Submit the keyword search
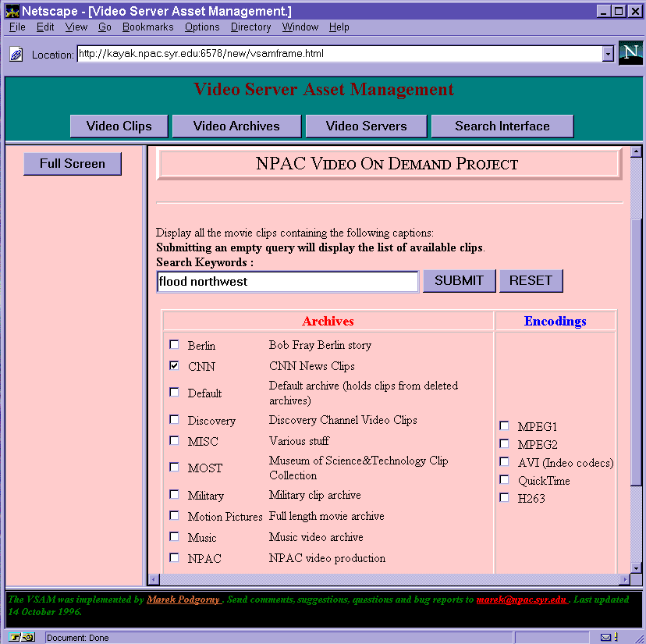 click(x=459, y=281)
